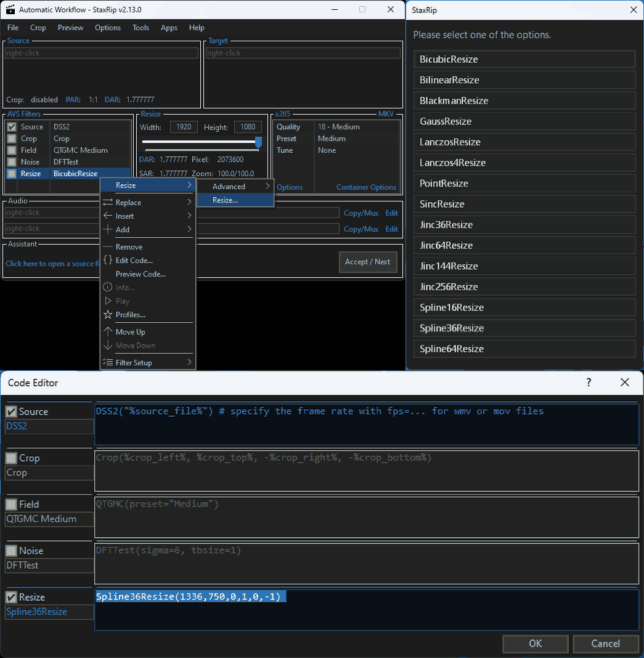The height and width of the screenshot is (658, 644).
Task: Toggle the Source filter checkbox in AVS Filters
Action: pyautogui.click(x=12, y=127)
